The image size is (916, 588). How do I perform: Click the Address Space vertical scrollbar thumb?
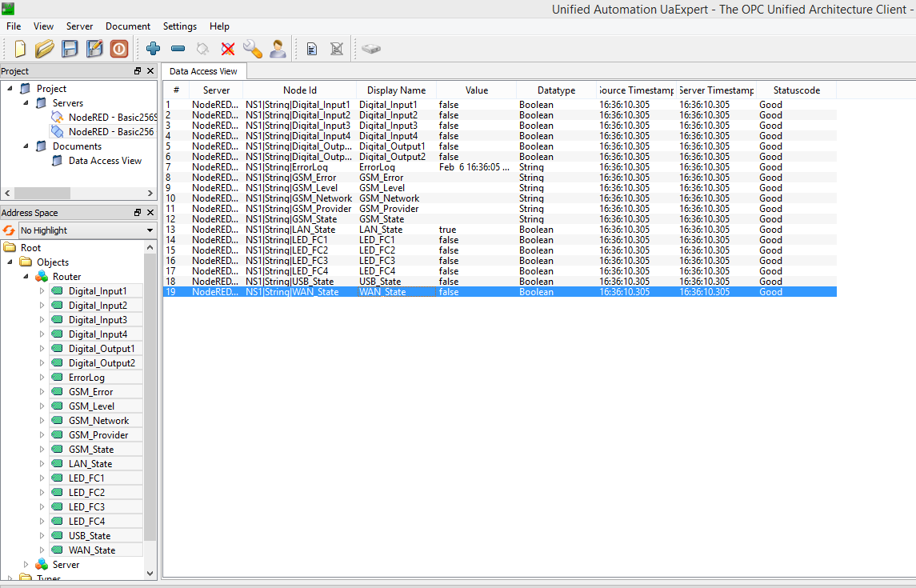[x=150, y=397]
